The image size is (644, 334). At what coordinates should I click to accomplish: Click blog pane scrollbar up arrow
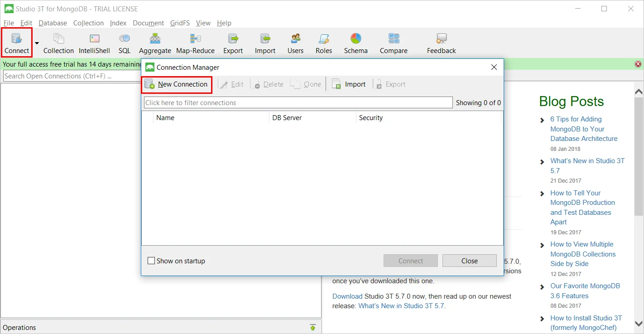click(x=639, y=92)
